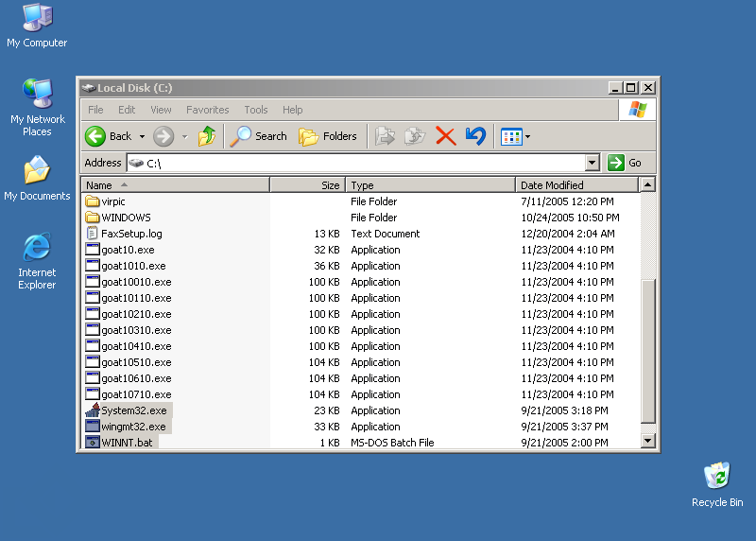Open My Network Places desktop icon
This screenshot has height=541, width=756.
[37, 94]
